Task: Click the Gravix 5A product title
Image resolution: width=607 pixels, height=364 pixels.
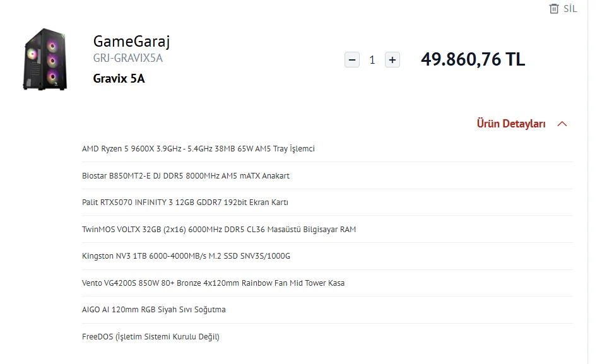Action: click(119, 79)
